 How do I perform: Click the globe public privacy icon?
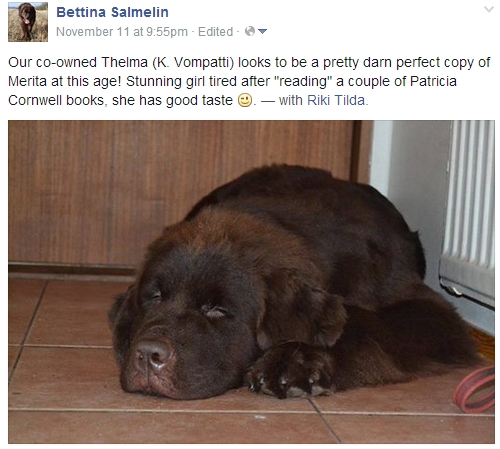coord(250,31)
